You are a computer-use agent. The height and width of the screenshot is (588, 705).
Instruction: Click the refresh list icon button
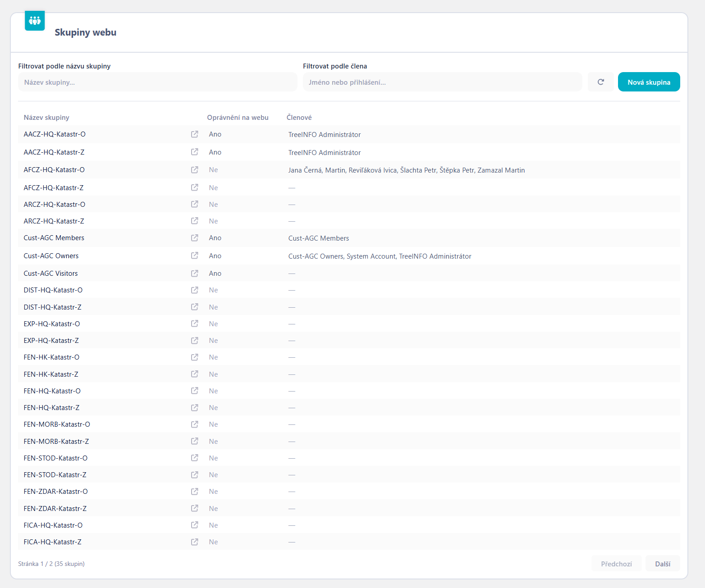click(x=601, y=82)
